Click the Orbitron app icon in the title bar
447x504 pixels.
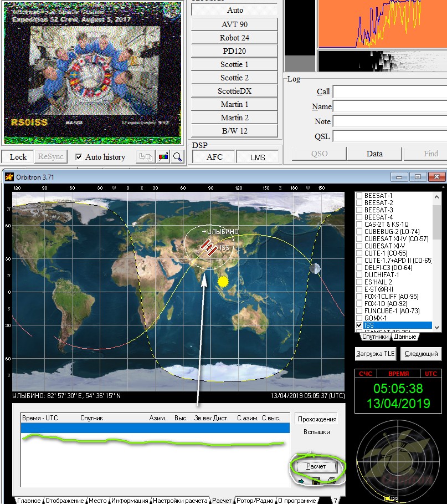click(9, 177)
